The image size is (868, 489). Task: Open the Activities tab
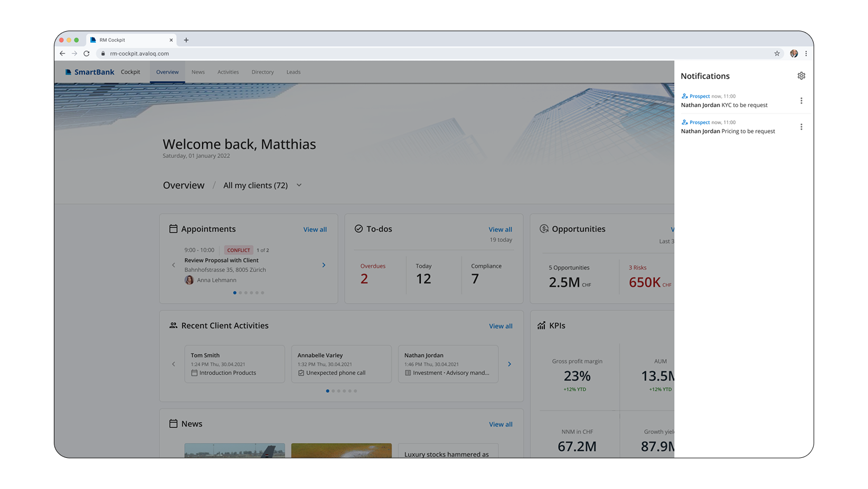coord(228,72)
